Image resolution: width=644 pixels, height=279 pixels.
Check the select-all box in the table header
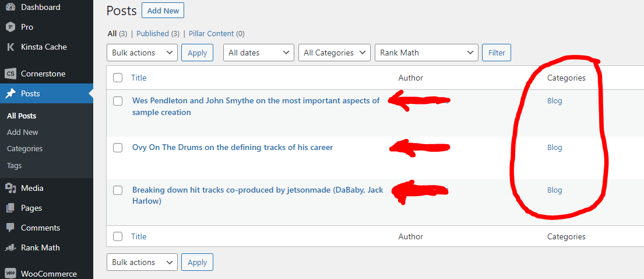click(118, 78)
